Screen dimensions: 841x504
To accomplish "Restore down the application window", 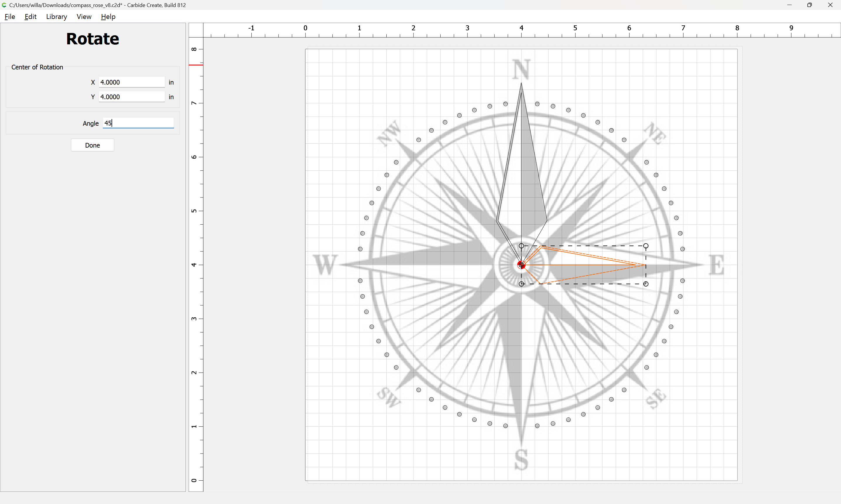I will (809, 5).
